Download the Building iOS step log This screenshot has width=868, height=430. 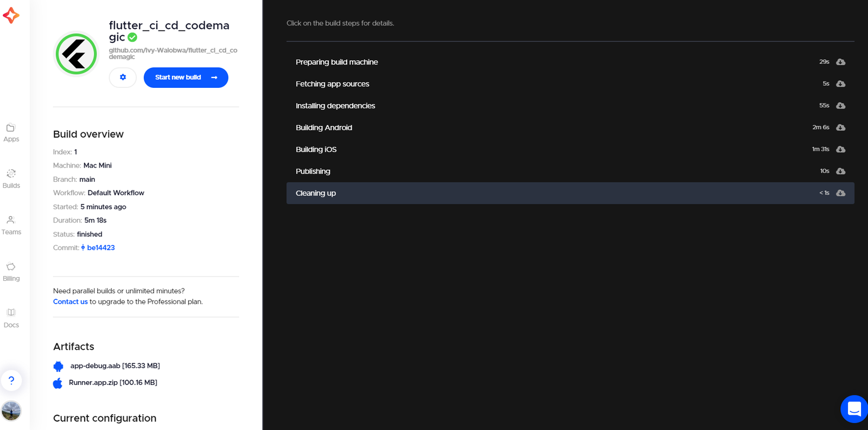(x=840, y=149)
